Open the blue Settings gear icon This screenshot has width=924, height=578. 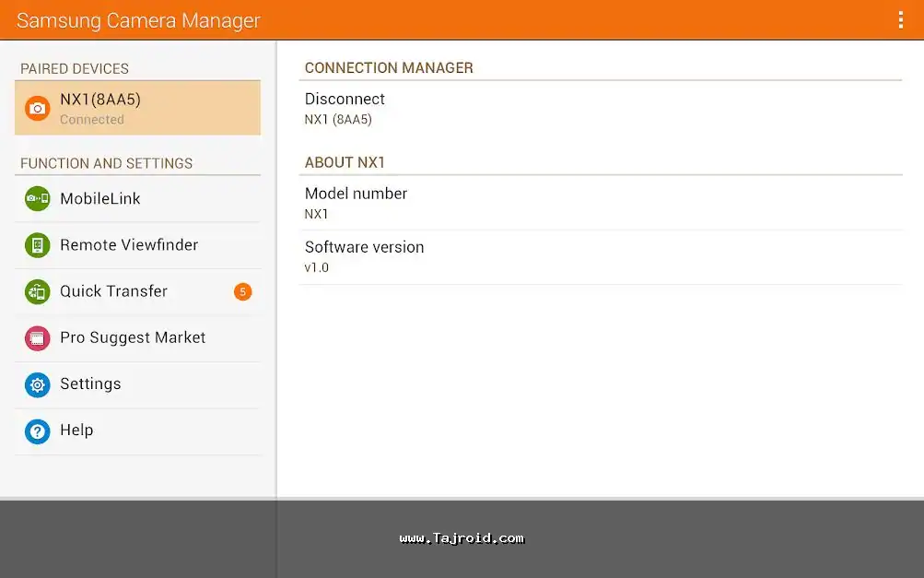pyautogui.click(x=37, y=384)
